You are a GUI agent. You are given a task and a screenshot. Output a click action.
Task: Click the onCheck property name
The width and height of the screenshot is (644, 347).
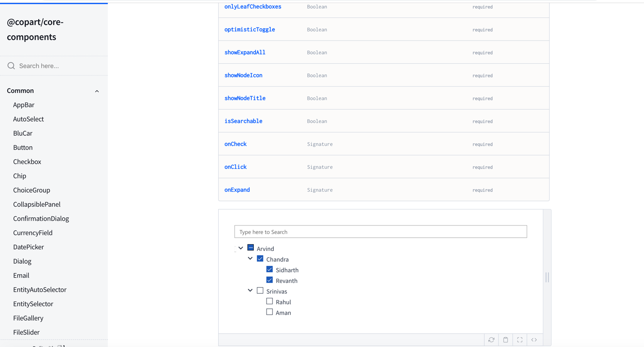236,144
